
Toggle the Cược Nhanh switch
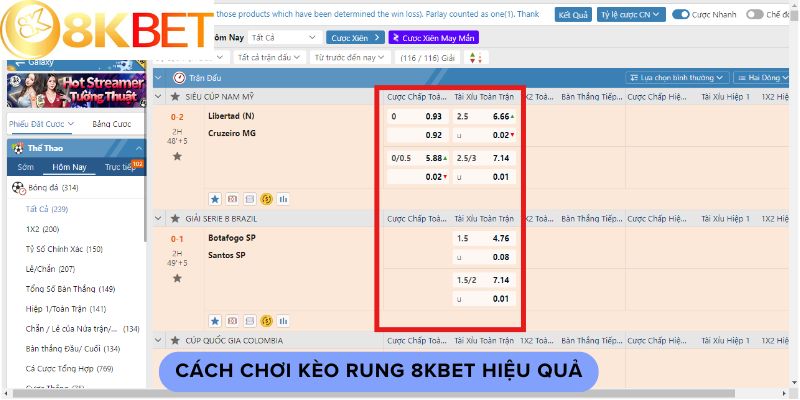(x=681, y=14)
